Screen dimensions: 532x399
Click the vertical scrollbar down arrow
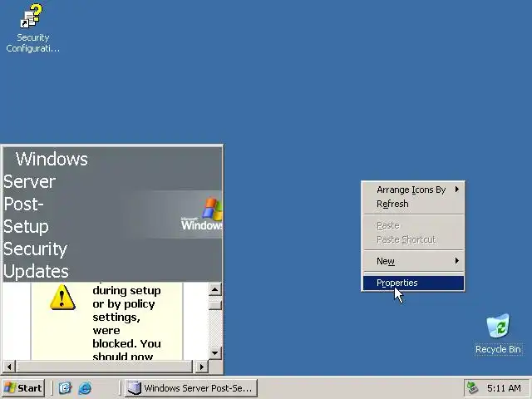pyautogui.click(x=215, y=353)
